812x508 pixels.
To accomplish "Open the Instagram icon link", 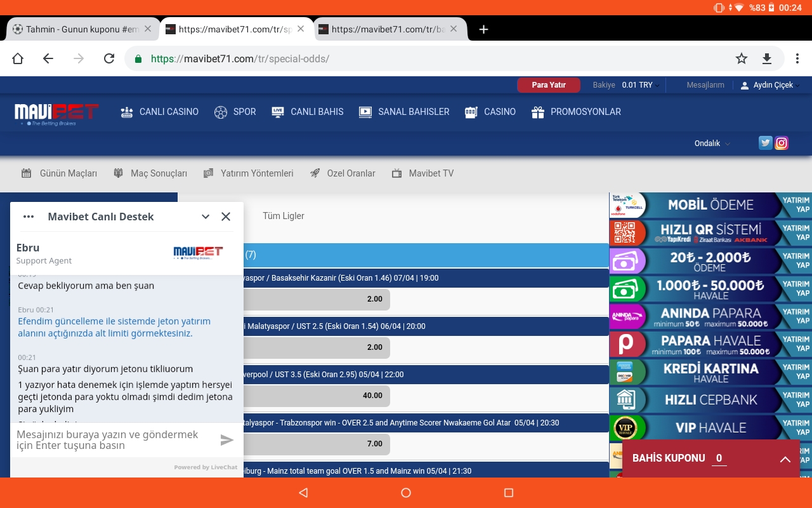I will (x=782, y=143).
